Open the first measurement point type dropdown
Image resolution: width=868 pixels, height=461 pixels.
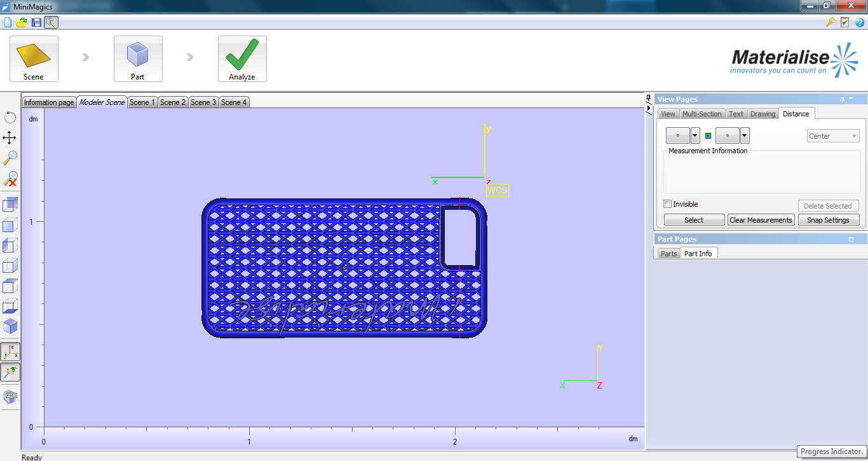(695, 135)
